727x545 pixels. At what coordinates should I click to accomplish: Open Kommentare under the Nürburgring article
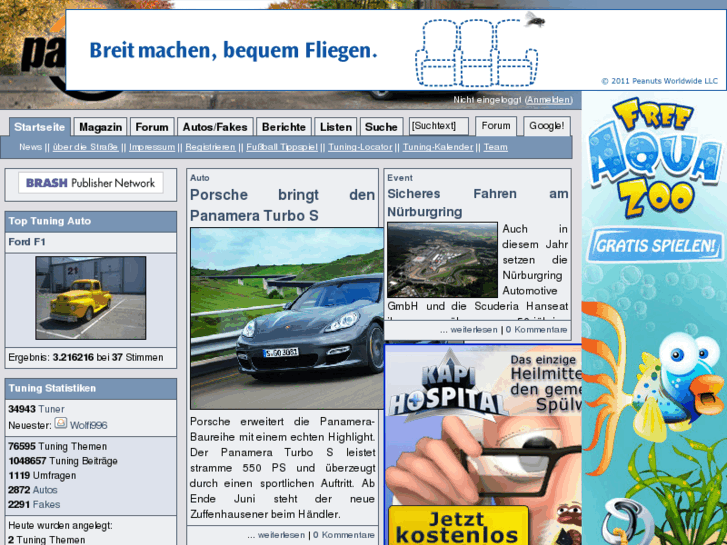pos(536,330)
